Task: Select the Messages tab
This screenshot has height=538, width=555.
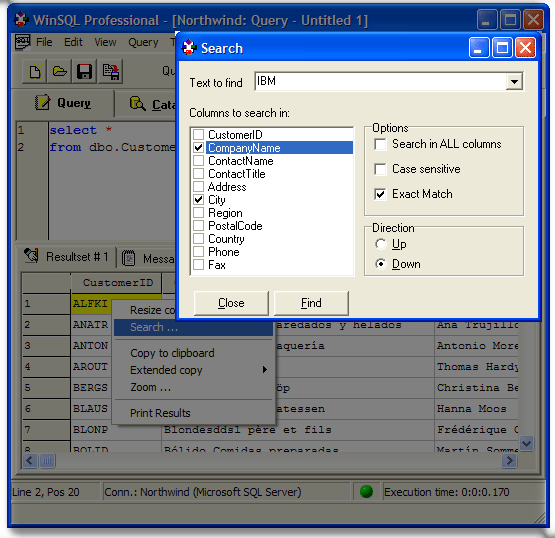Action: [148, 258]
